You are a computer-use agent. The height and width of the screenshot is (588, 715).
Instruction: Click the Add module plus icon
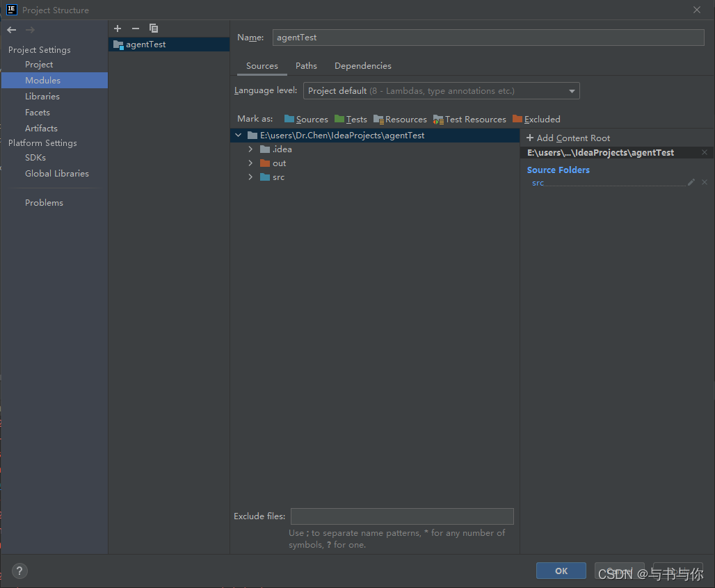117,28
